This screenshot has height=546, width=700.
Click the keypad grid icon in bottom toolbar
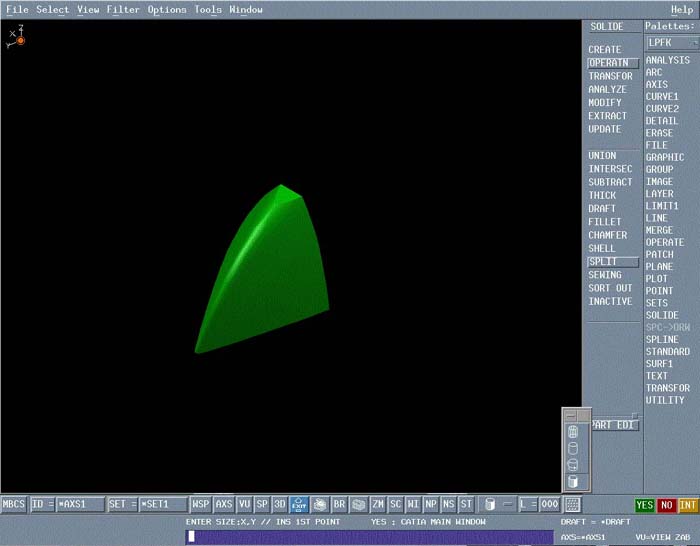pos(572,505)
